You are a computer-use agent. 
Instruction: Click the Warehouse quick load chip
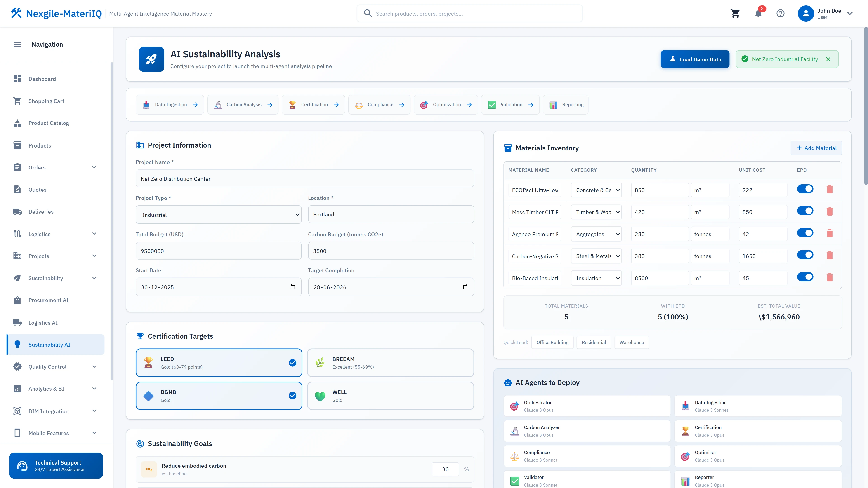point(632,342)
